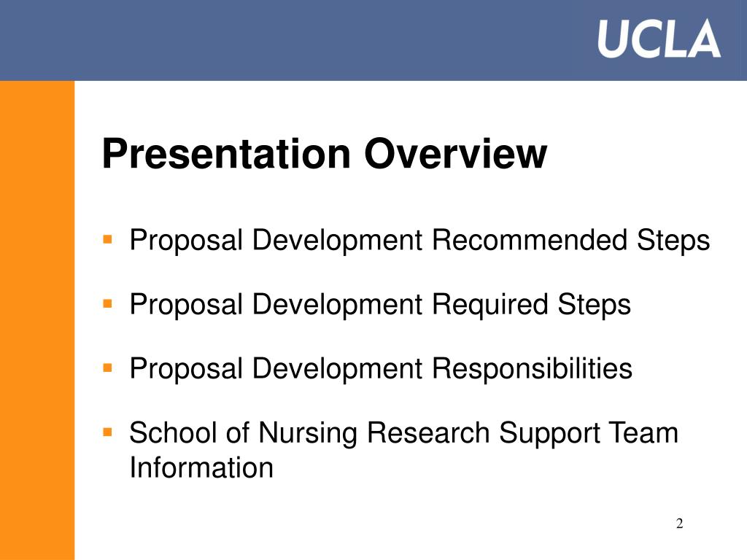Click School of Nursing Research Support Team
Screen dimensions: 747x560
[403, 434]
